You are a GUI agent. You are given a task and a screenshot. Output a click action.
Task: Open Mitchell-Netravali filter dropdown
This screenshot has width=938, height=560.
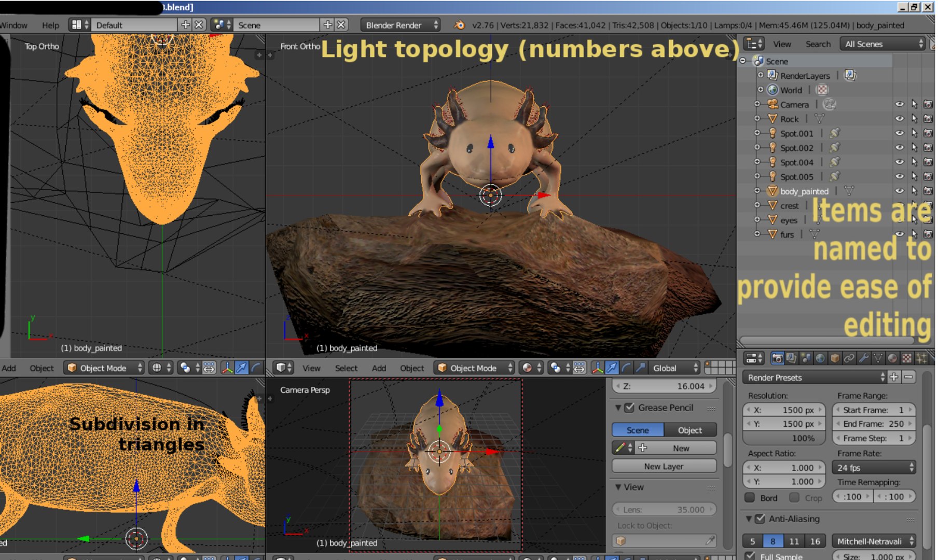(874, 541)
